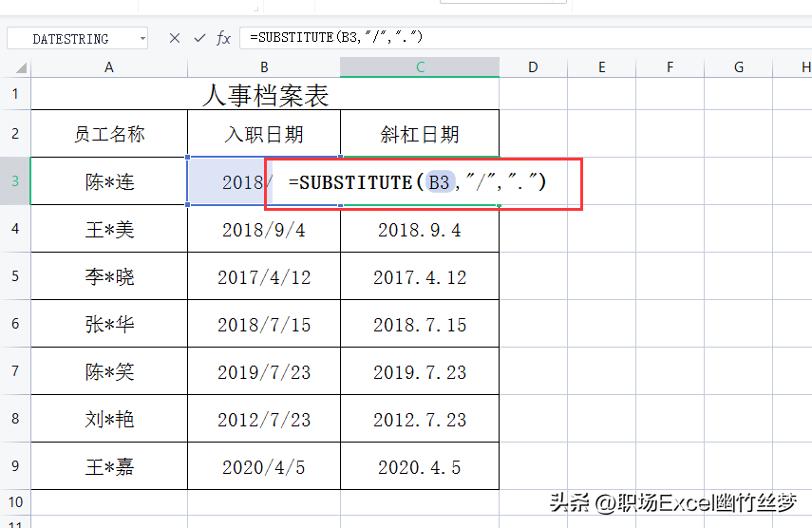Viewport: 812px width, 528px height.
Task: Click header cell 员工名称
Action: 109,134
